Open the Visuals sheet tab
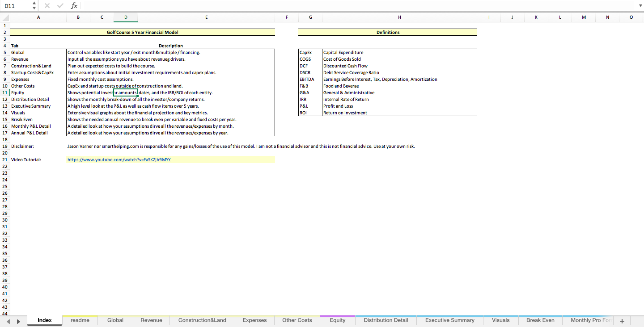The height and width of the screenshot is (327, 644). click(500, 320)
